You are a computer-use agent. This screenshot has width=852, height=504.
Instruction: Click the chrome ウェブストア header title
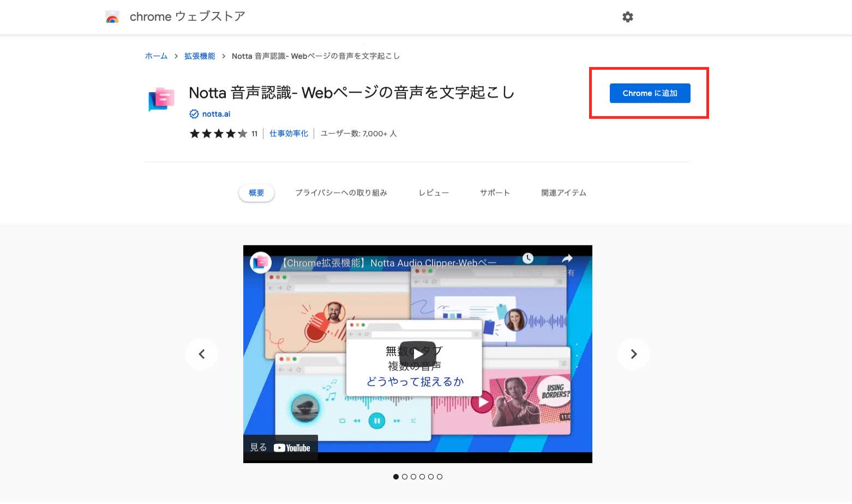coord(187,17)
